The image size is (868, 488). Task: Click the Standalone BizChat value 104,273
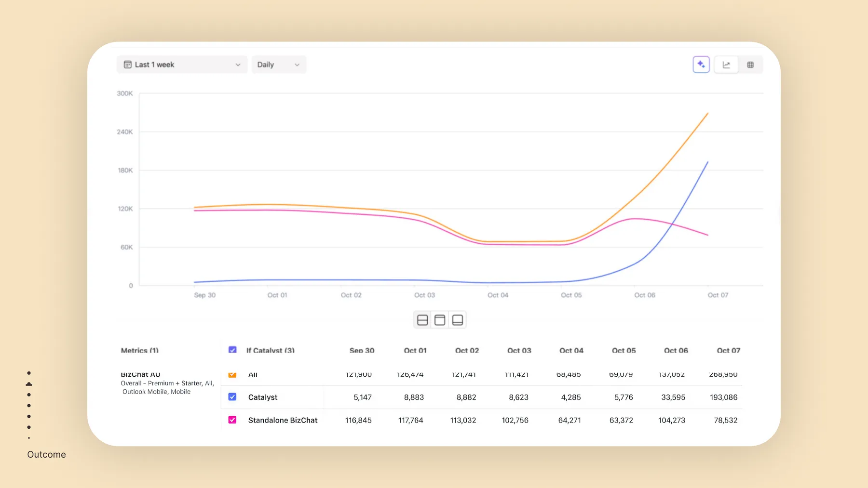tap(672, 421)
